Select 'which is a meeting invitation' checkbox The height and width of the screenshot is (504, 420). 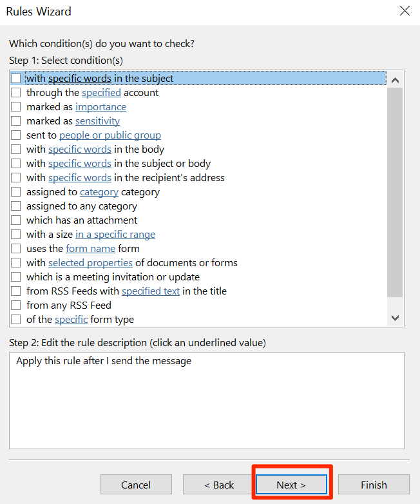[x=15, y=277]
